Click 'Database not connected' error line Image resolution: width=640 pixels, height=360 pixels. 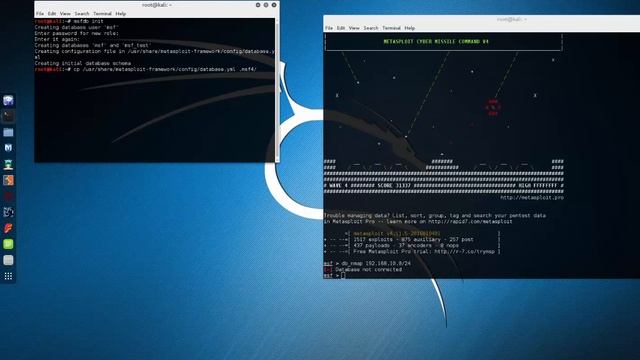click(363, 270)
